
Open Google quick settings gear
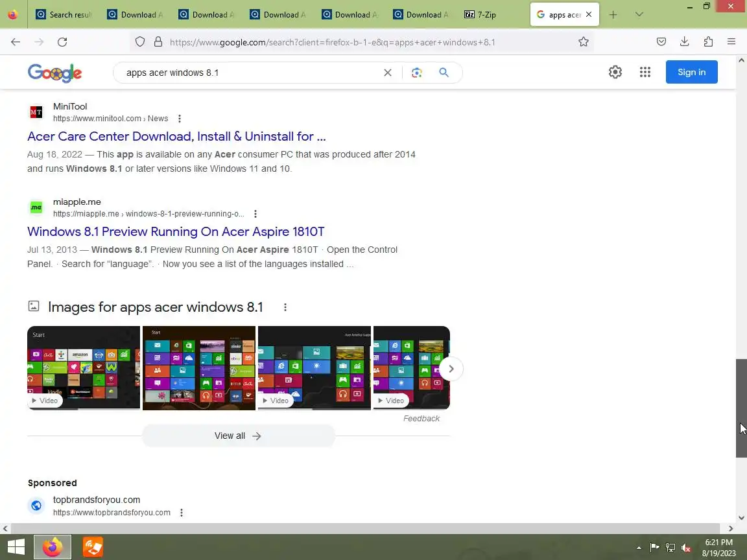click(615, 72)
